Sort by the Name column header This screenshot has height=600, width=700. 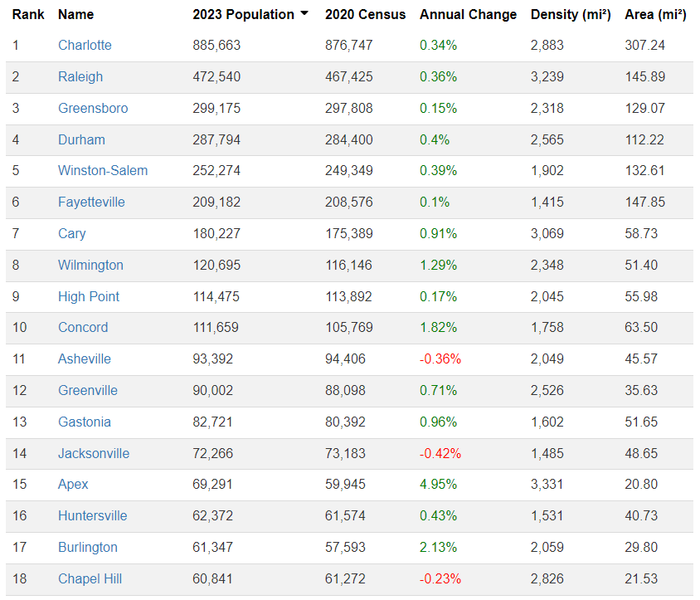point(75,14)
